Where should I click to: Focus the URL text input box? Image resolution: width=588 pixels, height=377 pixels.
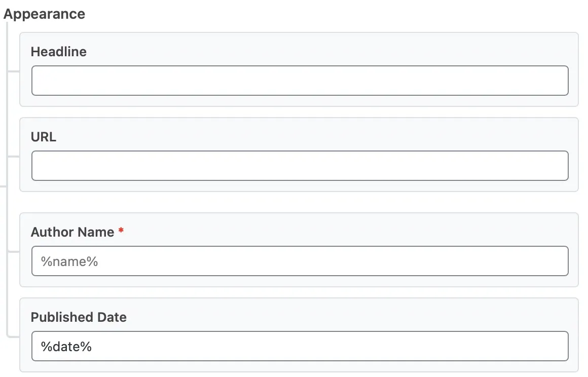tap(300, 166)
